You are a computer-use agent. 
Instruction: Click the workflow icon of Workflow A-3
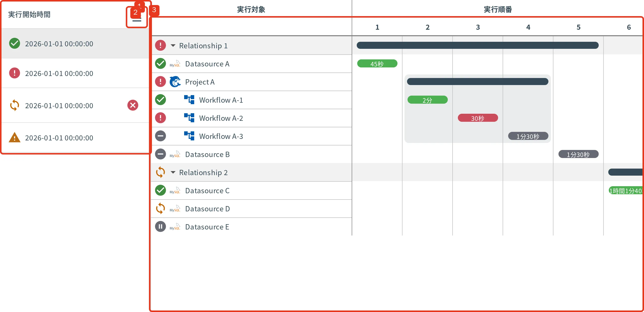189,136
